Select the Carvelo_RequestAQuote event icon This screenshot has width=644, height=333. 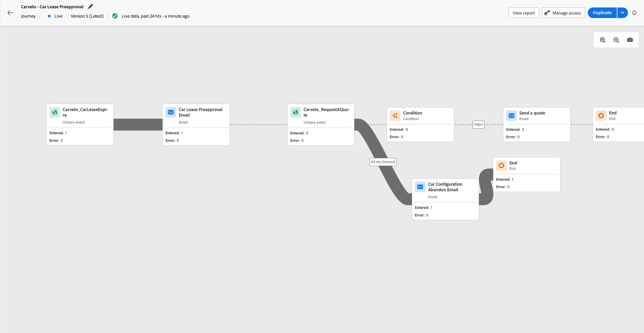[295, 112]
